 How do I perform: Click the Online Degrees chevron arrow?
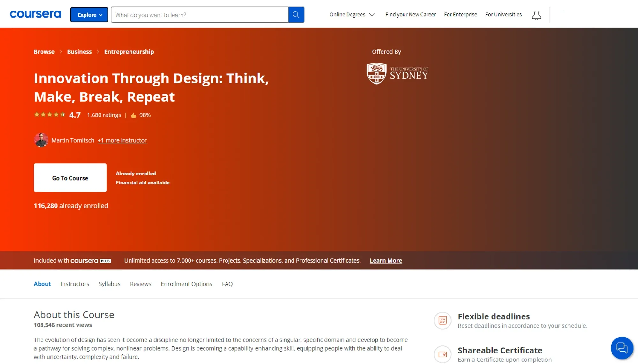[372, 15]
